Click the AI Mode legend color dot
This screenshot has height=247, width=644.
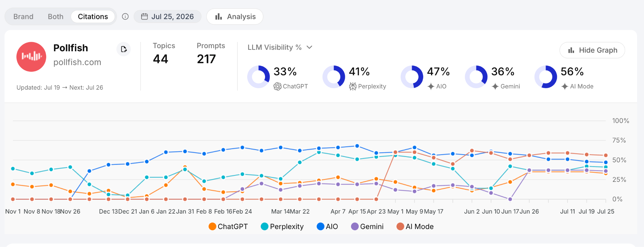point(400,227)
